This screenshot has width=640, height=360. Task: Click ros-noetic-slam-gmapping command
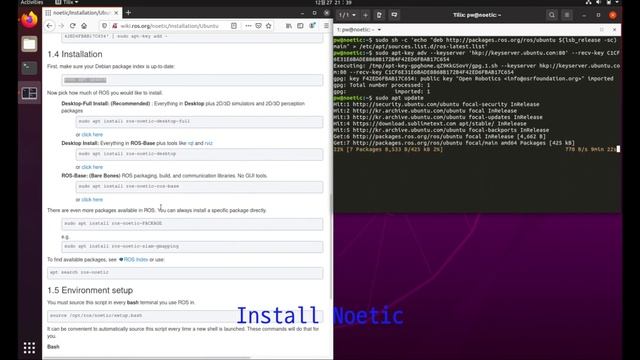(x=192, y=247)
